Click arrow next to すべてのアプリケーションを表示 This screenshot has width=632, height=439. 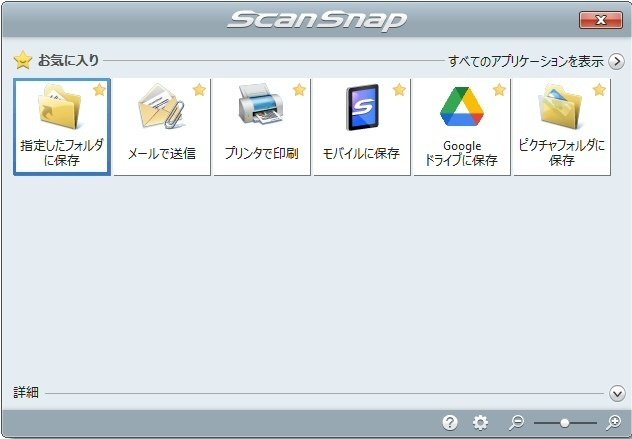pos(616,62)
